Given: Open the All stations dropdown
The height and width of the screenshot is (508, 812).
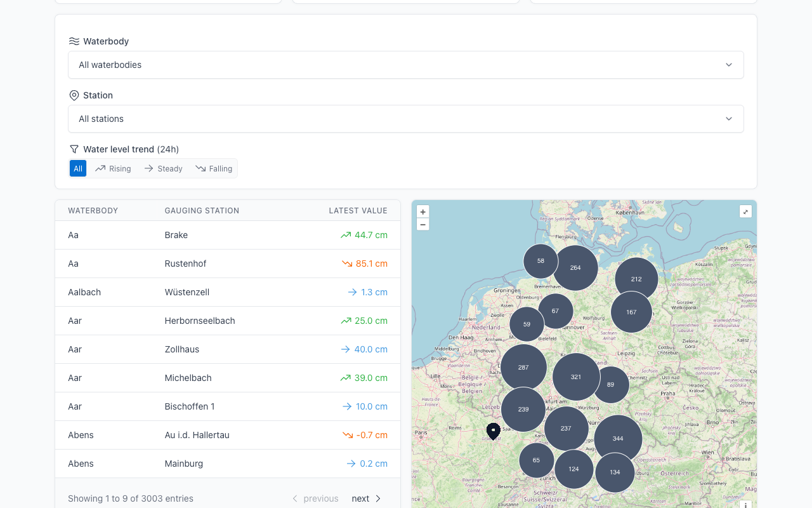Looking at the screenshot, I should pyautogui.click(x=406, y=119).
